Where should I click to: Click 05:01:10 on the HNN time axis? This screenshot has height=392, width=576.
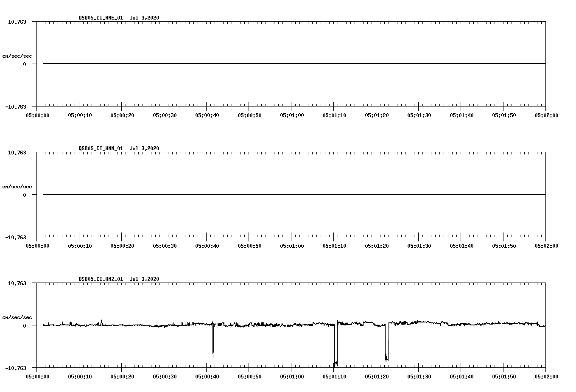pyautogui.click(x=334, y=246)
